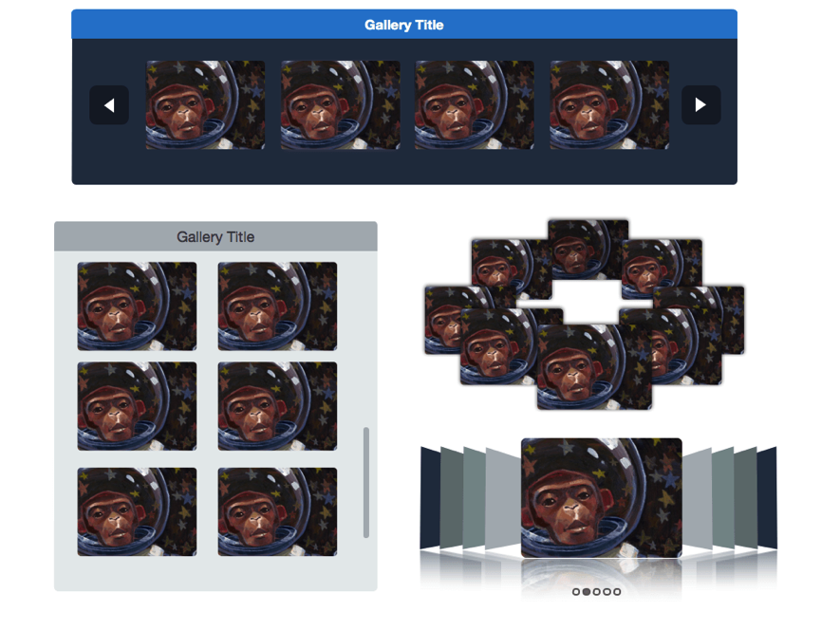Click the light gray panel left of center cover
This screenshot has width=840, height=630.
(503, 499)
